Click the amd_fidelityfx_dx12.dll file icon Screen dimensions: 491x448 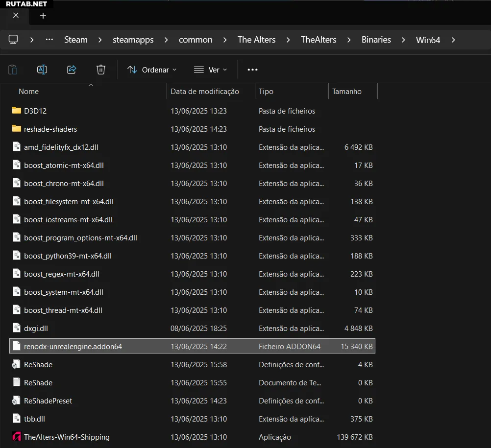[17, 147]
